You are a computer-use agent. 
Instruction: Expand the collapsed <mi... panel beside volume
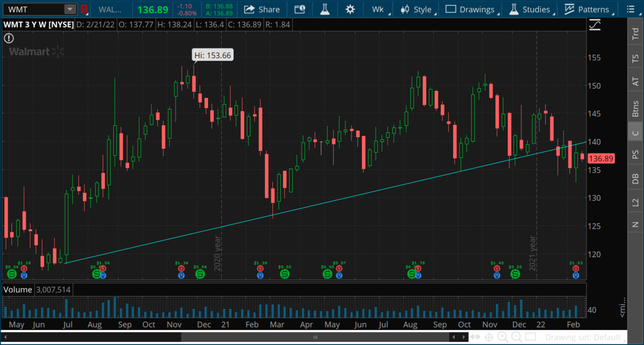pos(622,306)
